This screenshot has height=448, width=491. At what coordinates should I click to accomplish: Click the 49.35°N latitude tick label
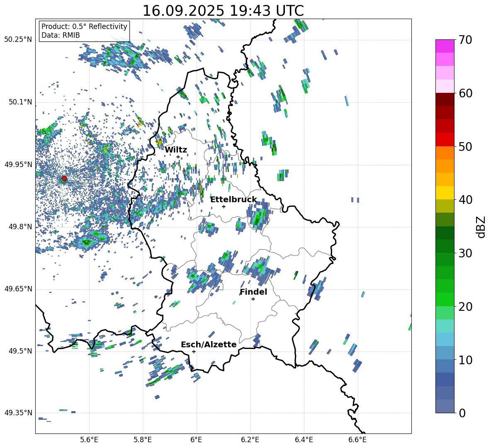point(18,413)
